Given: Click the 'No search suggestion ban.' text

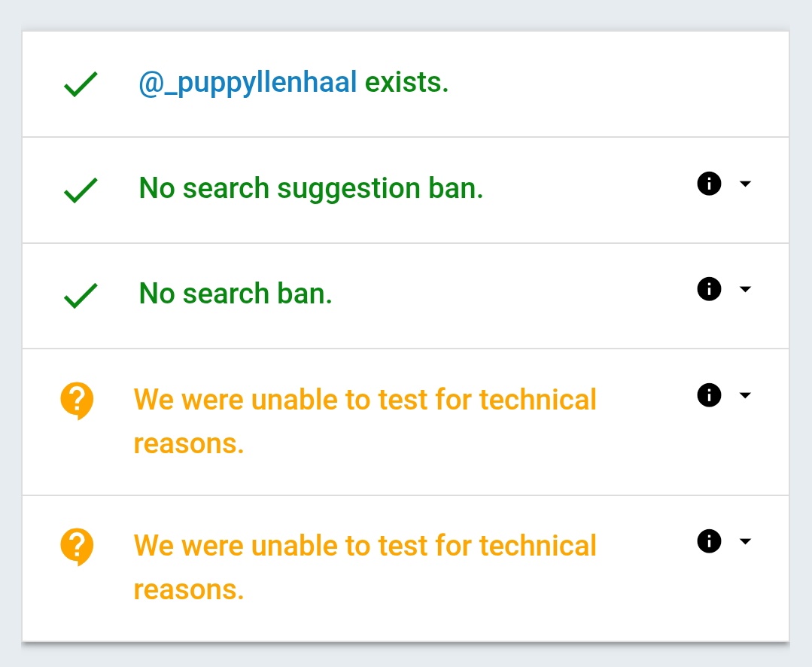Looking at the screenshot, I should pyautogui.click(x=311, y=188).
